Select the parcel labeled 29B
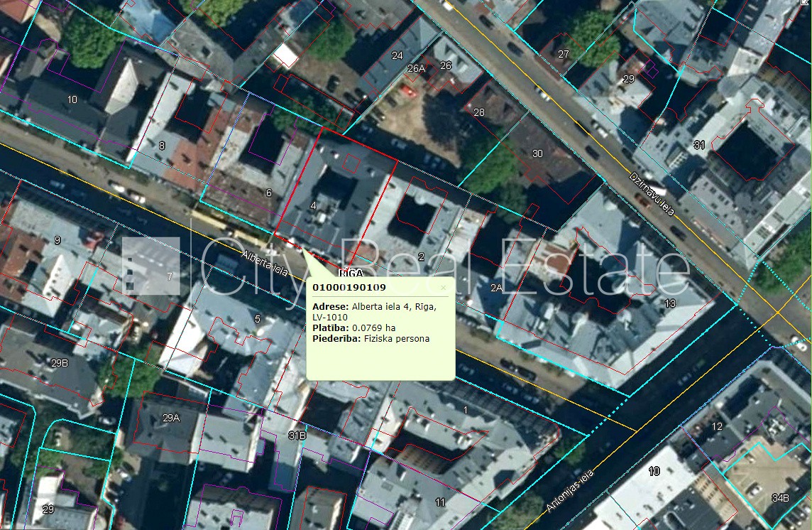The image size is (812, 530). pos(59,363)
